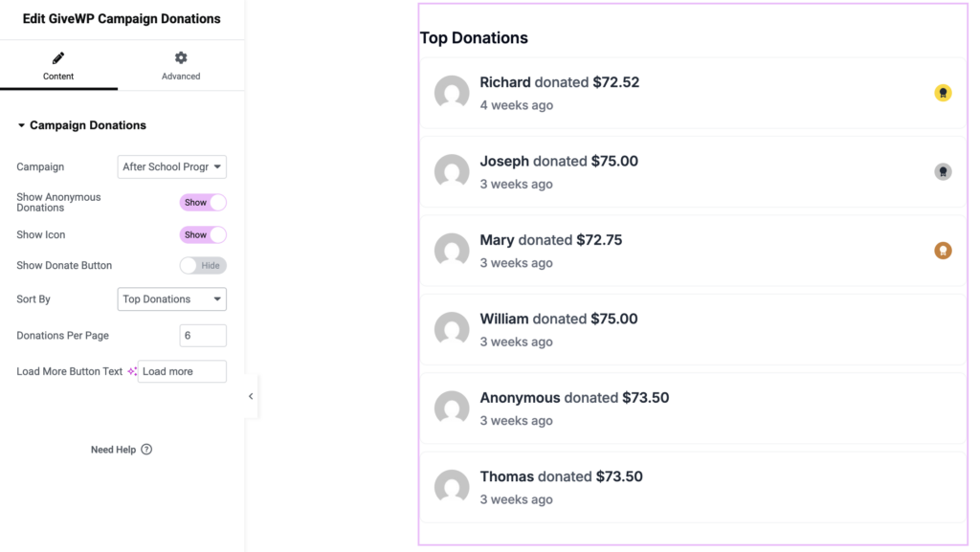Switch to the Advanced tab
The width and height of the screenshot is (980, 552).
[x=181, y=67]
